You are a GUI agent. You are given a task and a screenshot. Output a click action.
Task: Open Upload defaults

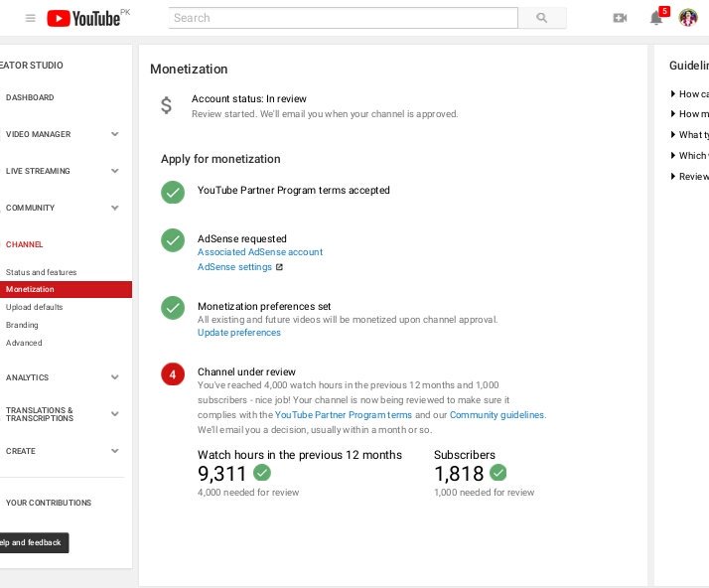[x=35, y=307]
